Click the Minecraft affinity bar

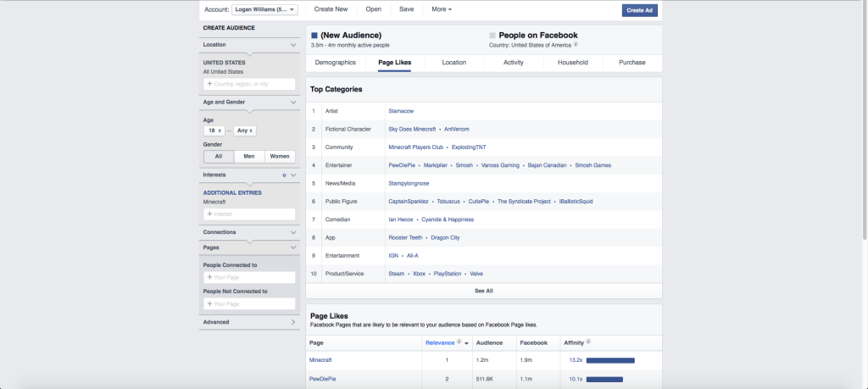pos(610,360)
